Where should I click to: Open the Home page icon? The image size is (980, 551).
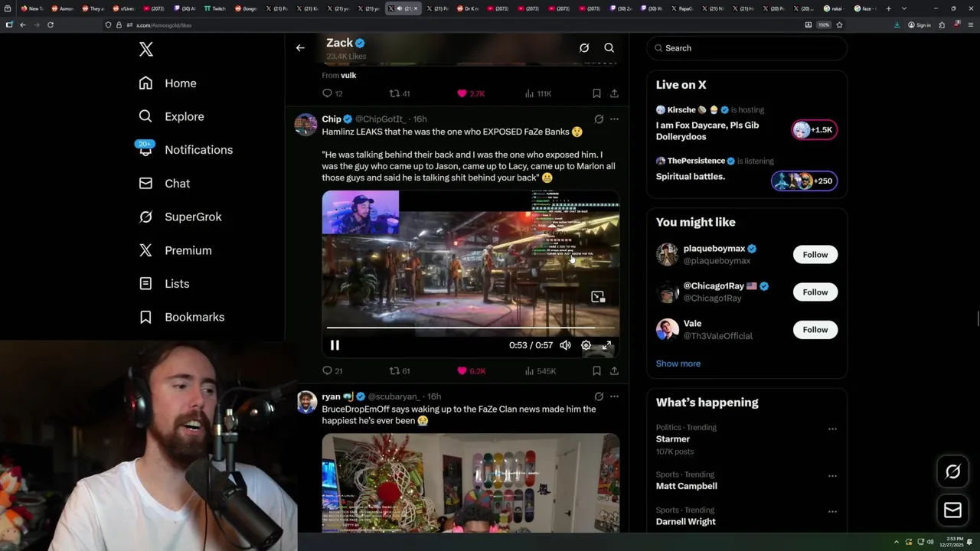pos(145,83)
